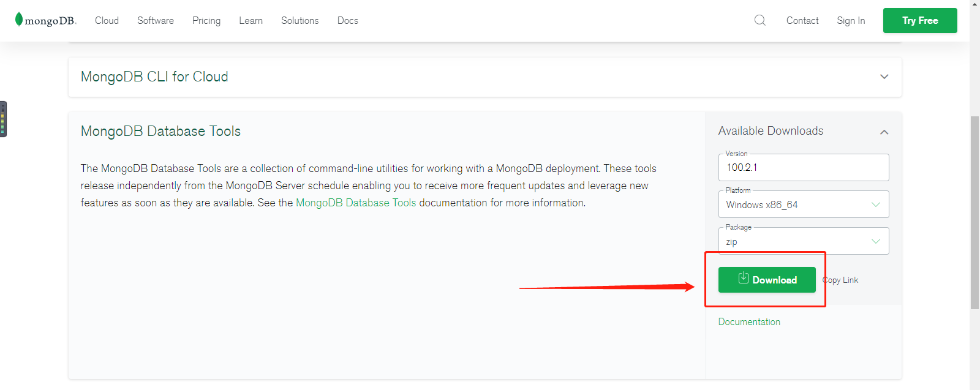Click the green Download button

767,280
